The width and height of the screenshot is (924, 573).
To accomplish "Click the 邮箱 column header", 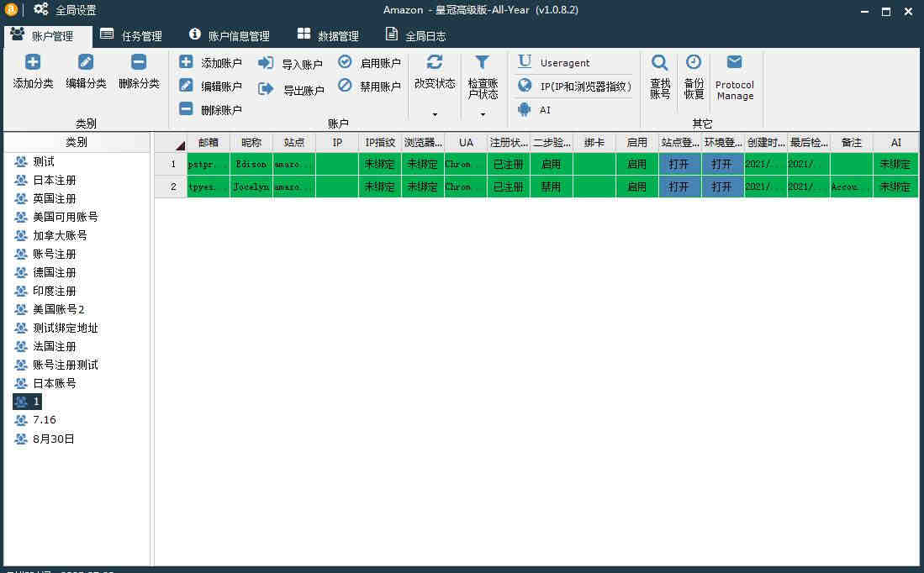I will click(208, 143).
